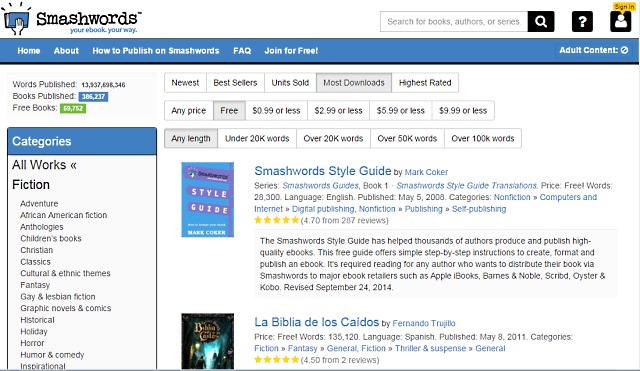Toggle the Adult Content filter

593,50
